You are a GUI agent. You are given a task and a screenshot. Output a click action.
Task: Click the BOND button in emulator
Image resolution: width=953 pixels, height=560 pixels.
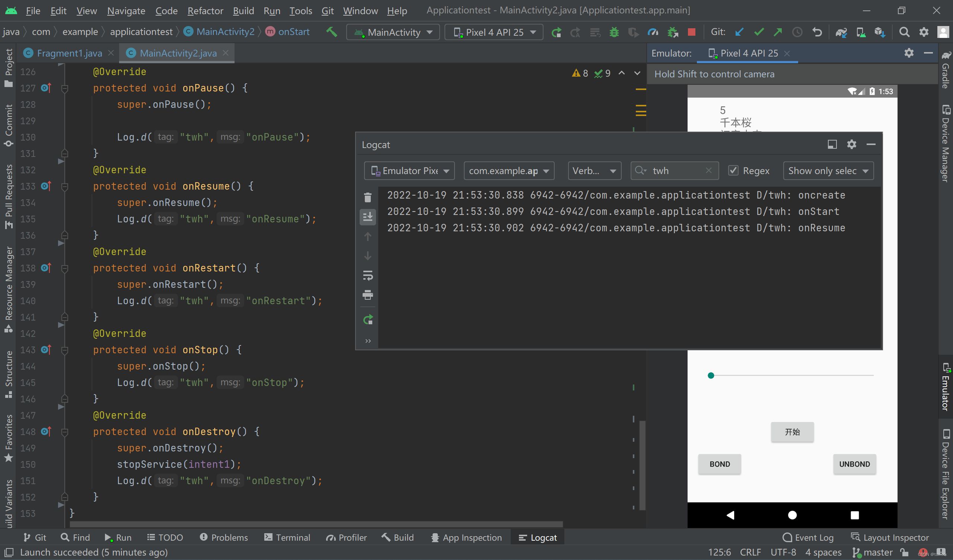coord(720,463)
